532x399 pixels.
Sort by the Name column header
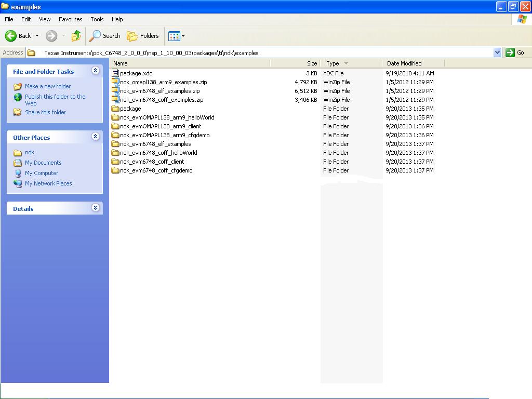click(x=190, y=63)
